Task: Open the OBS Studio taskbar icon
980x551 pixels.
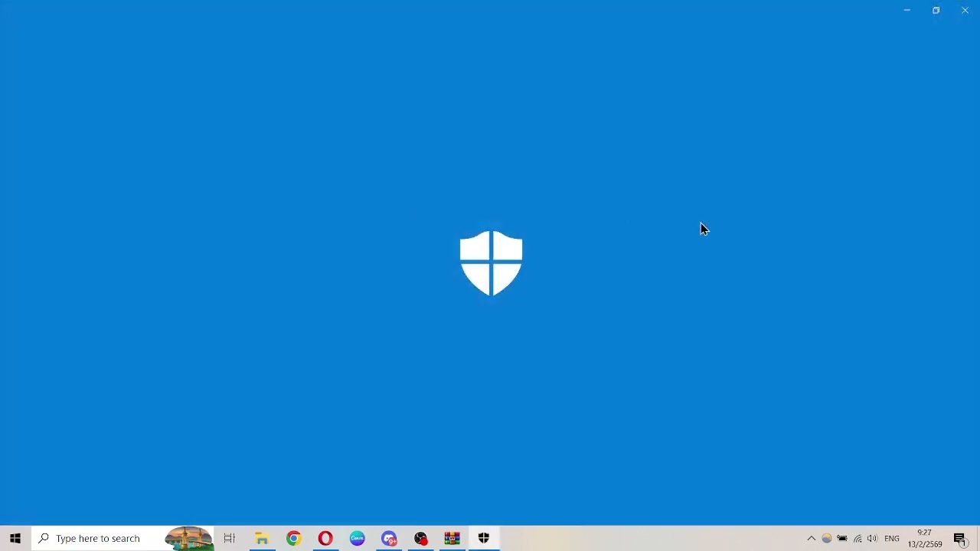Action: tap(420, 538)
